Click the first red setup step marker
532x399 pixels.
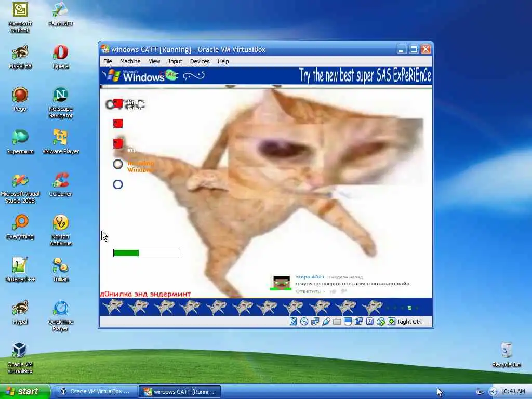(x=118, y=103)
